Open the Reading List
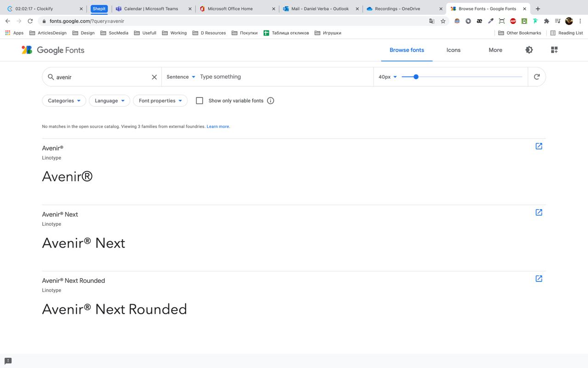This screenshot has width=588, height=368. (566, 33)
